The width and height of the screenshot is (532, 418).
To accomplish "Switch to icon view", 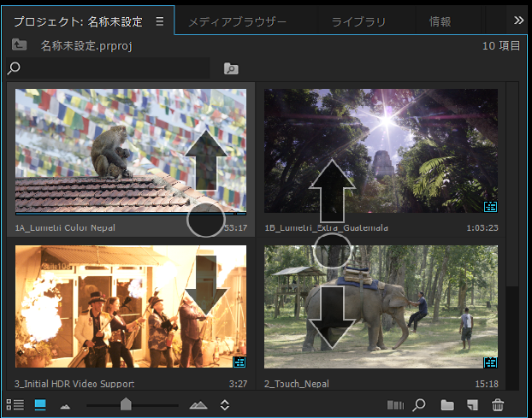I will (40, 404).
